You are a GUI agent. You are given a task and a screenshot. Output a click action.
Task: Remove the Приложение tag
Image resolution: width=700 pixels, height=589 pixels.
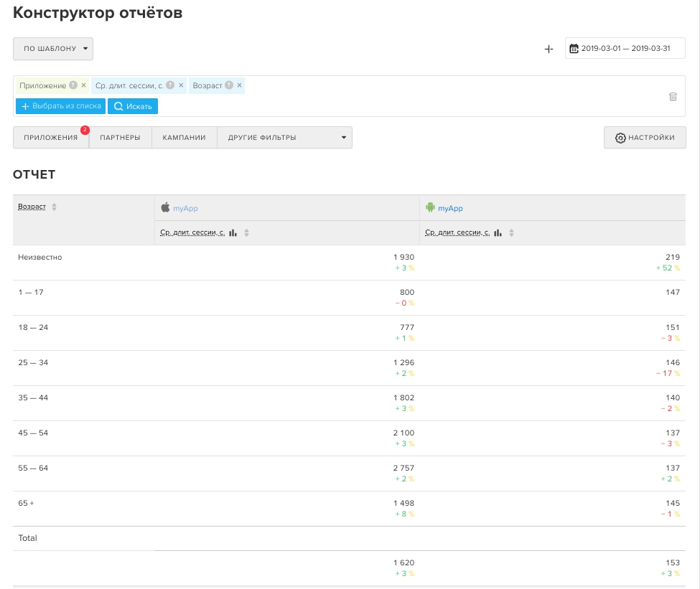pyautogui.click(x=84, y=85)
